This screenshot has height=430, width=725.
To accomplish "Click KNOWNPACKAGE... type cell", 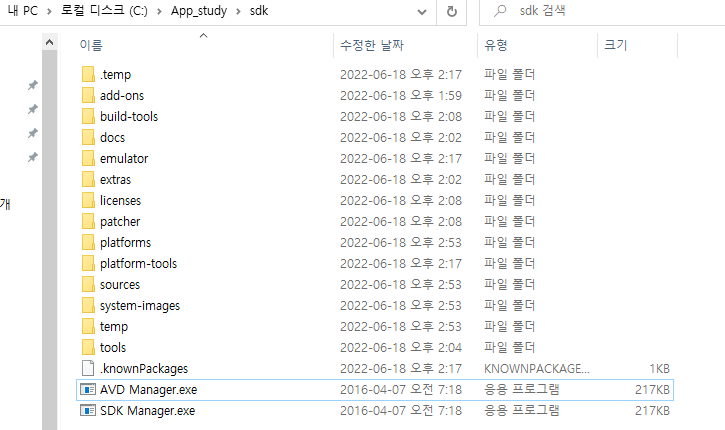I will click(537, 369).
